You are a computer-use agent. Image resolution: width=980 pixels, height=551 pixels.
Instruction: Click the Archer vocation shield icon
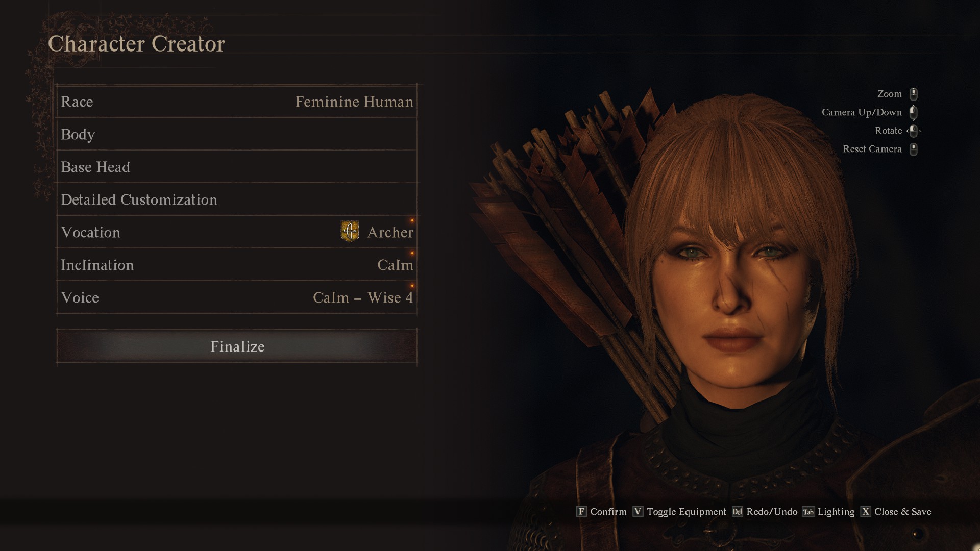point(350,232)
